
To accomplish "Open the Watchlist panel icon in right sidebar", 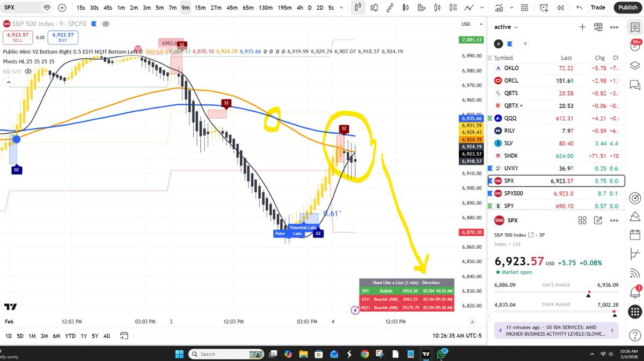I will click(x=635, y=27).
